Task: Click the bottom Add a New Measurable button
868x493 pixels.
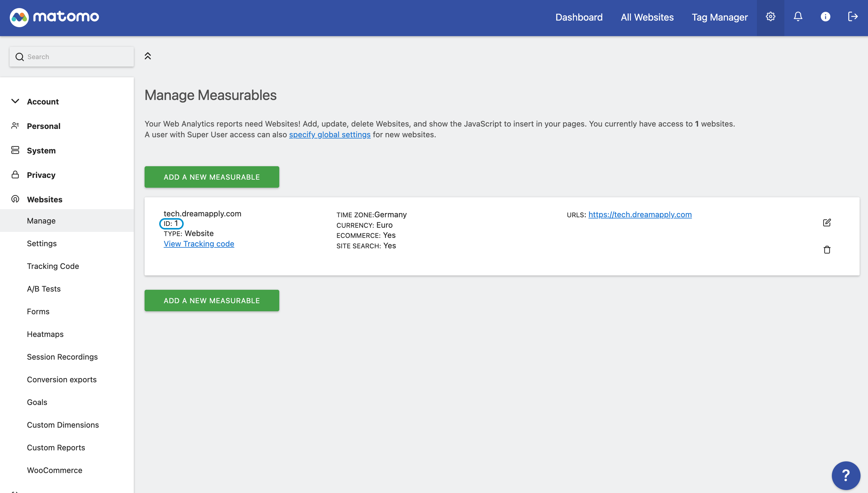Action: pos(212,300)
